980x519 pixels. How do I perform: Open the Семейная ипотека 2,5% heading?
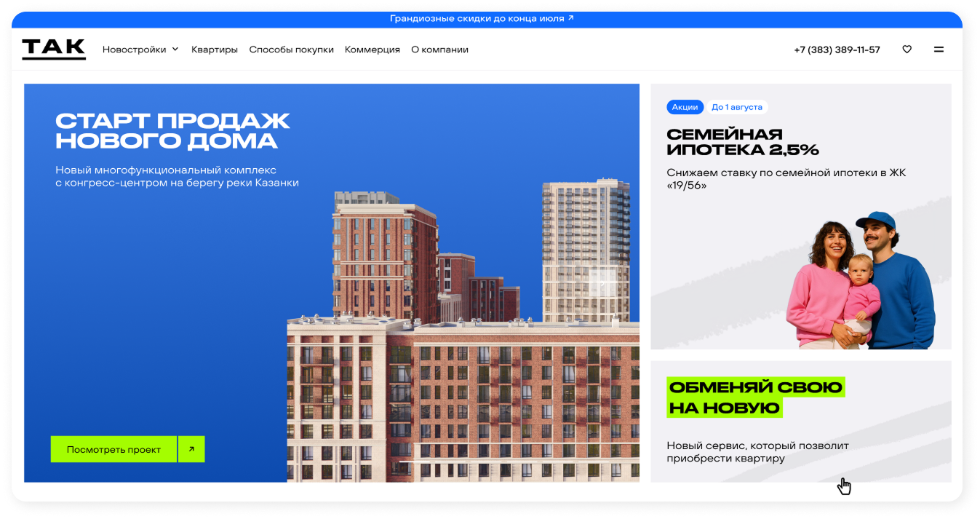click(x=742, y=142)
